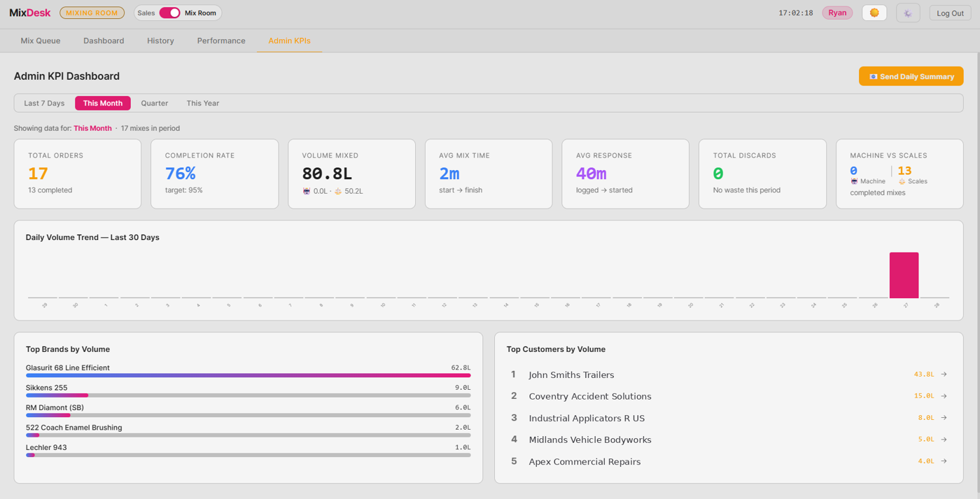Click the MixDesk logo
The height and width of the screenshot is (499, 980).
point(30,13)
